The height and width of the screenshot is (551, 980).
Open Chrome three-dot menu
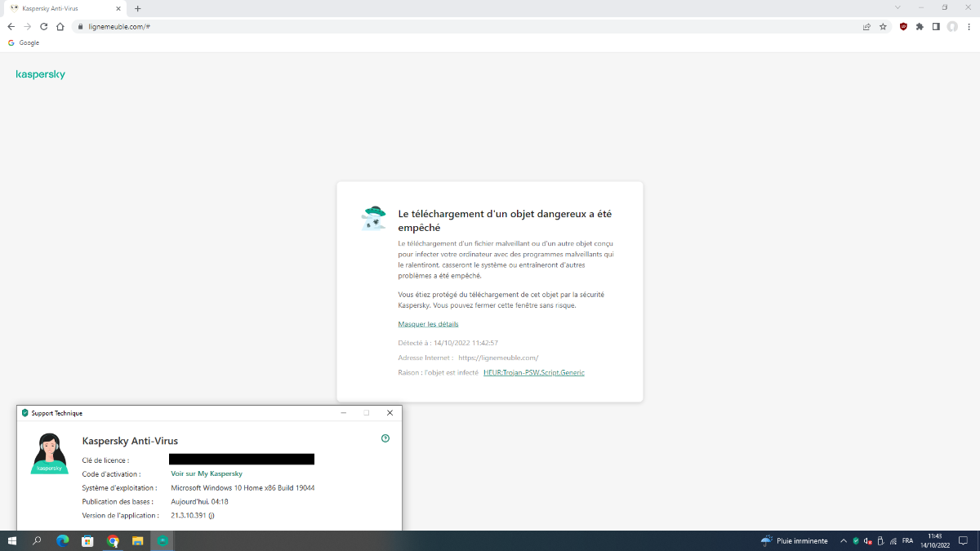tap(969, 26)
